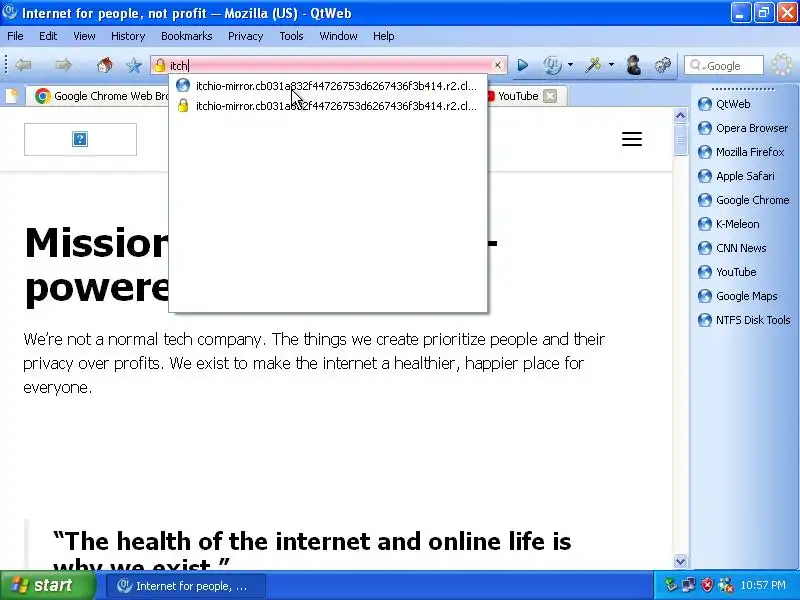Click the page scrollbar up arrow
Image resolution: width=800 pixels, height=600 pixels.
[x=680, y=116]
